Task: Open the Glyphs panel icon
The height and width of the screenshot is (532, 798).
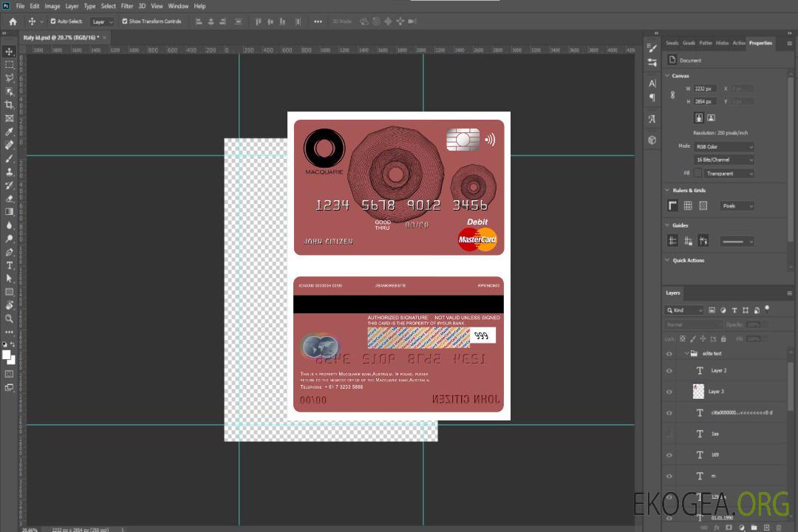Action: pos(652,119)
